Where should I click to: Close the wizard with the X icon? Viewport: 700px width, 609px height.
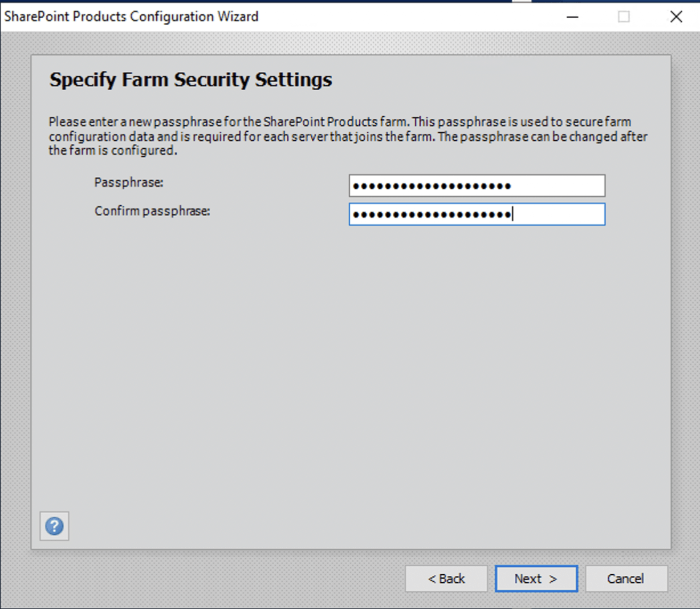point(676,17)
